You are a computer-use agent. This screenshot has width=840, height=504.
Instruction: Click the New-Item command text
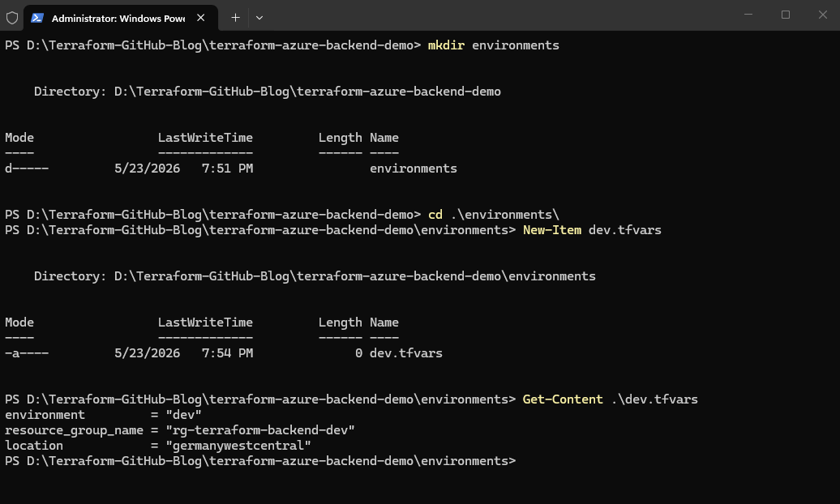pyautogui.click(x=552, y=230)
